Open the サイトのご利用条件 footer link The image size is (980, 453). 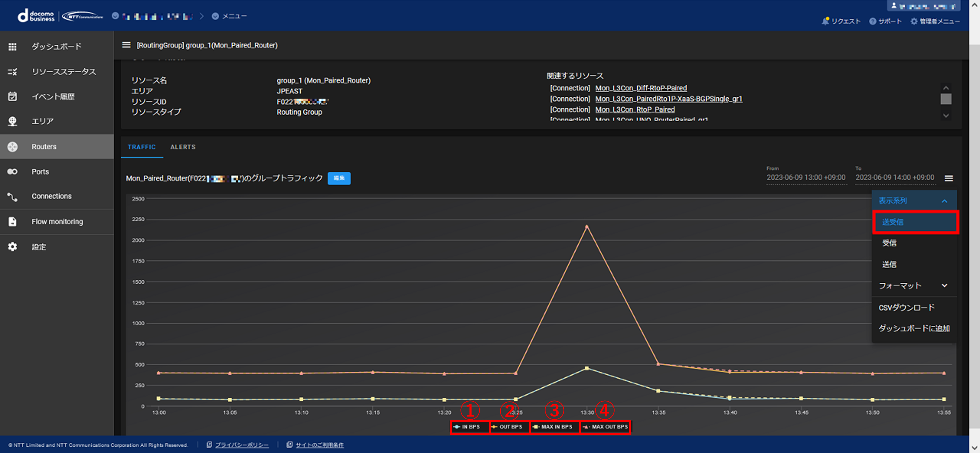pos(320,445)
